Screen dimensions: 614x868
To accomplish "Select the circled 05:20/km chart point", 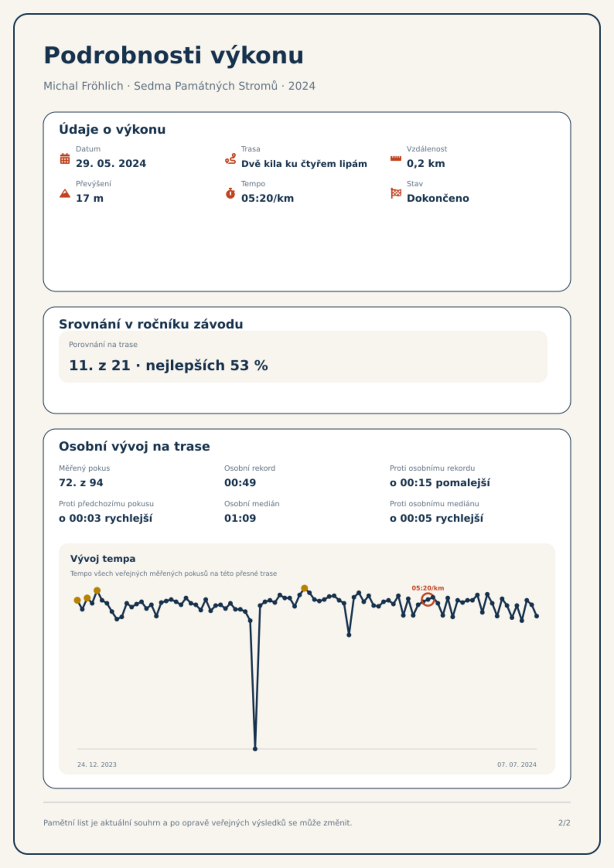I will pyautogui.click(x=428, y=599).
